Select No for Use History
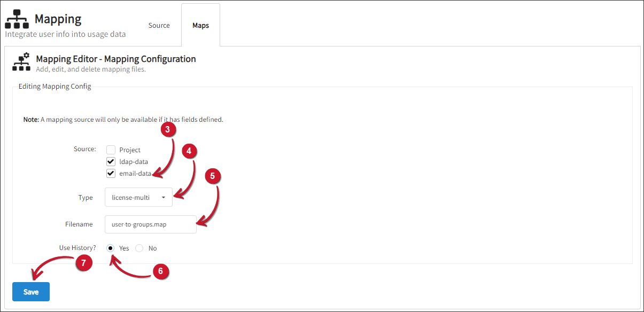The height and width of the screenshot is (312, 644). [139, 248]
